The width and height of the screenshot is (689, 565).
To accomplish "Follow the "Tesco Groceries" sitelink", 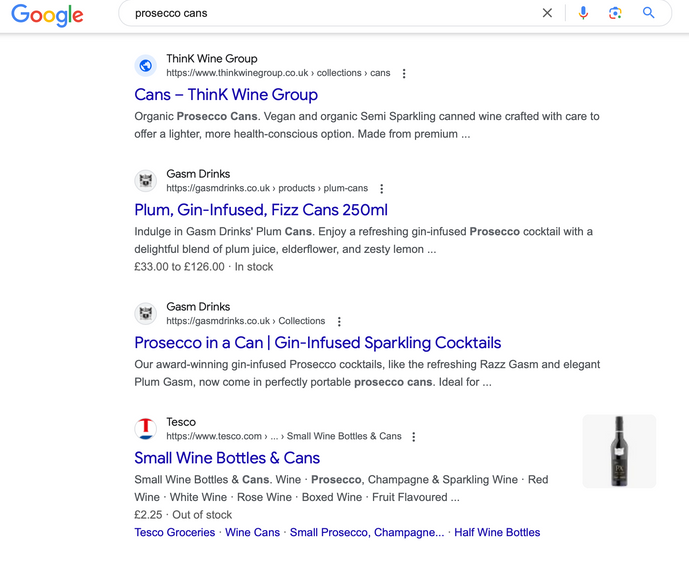I will click(x=175, y=533).
